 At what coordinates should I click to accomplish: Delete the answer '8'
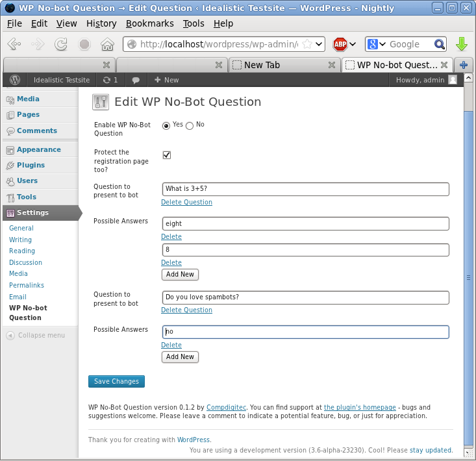coord(171,262)
